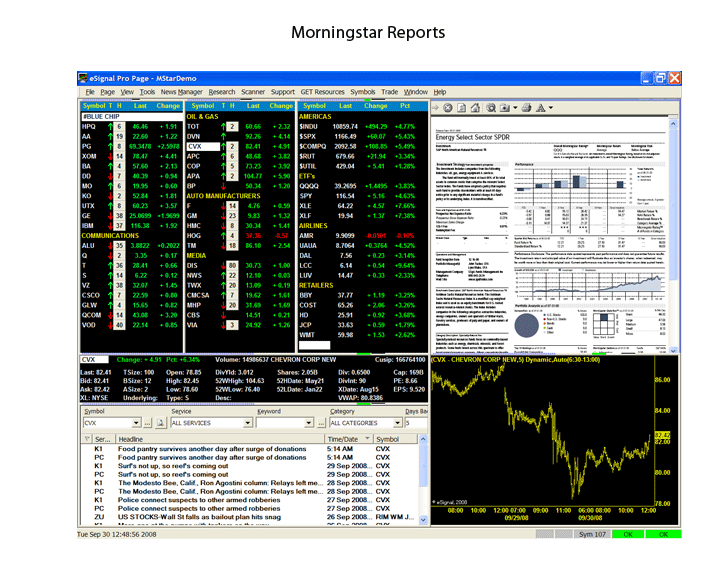Click the first green OK status indicator
The height and width of the screenshot is (580, 725).
(x=627, y=534)
